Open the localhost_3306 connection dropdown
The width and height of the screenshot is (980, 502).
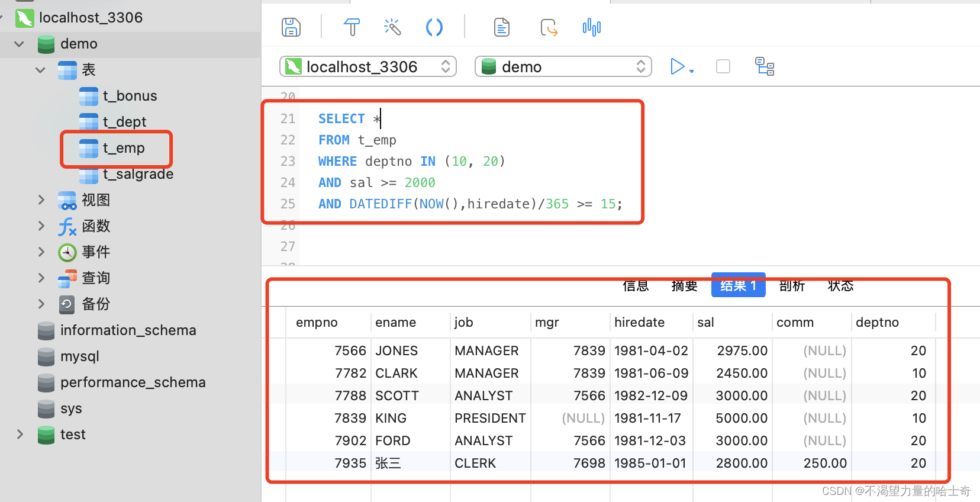(x=367, y=66)
